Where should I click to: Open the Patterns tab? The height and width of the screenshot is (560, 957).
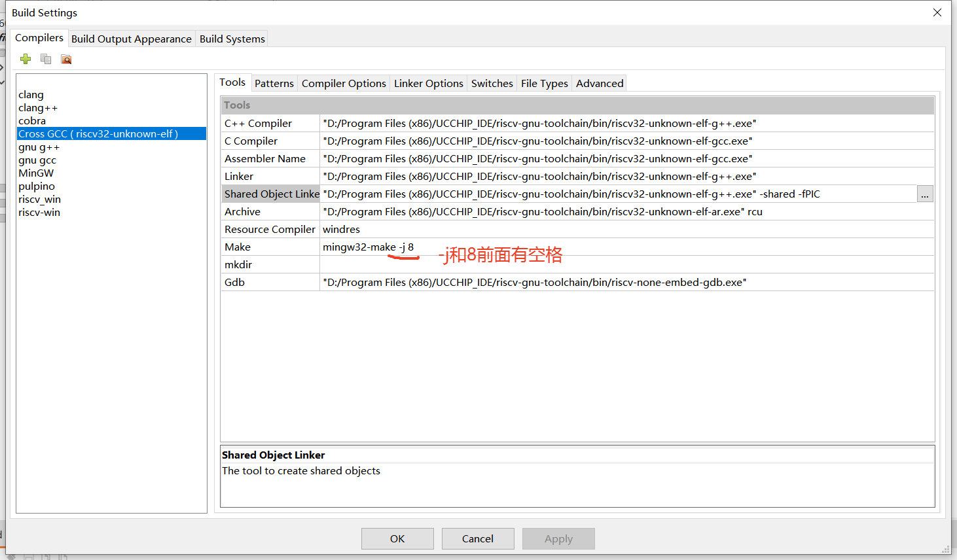click(274, 83)
